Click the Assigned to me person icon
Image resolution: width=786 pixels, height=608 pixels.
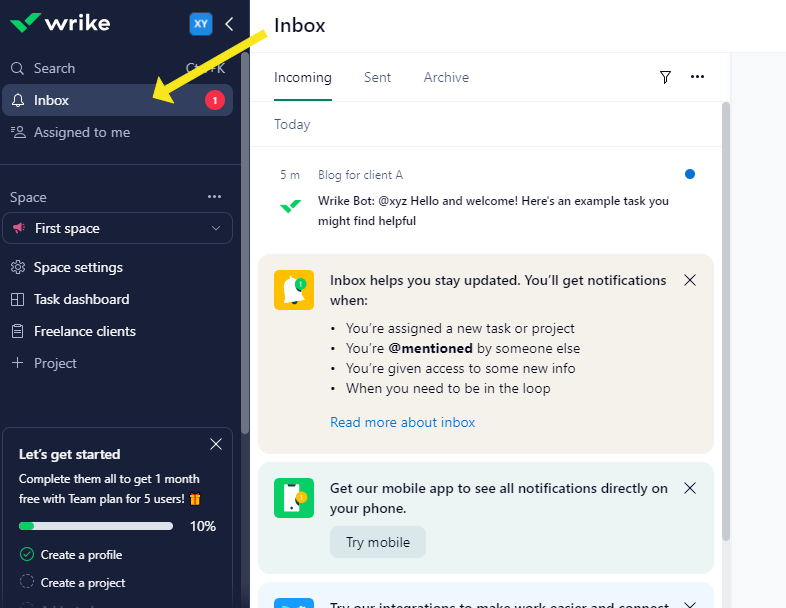click(18, 132)
